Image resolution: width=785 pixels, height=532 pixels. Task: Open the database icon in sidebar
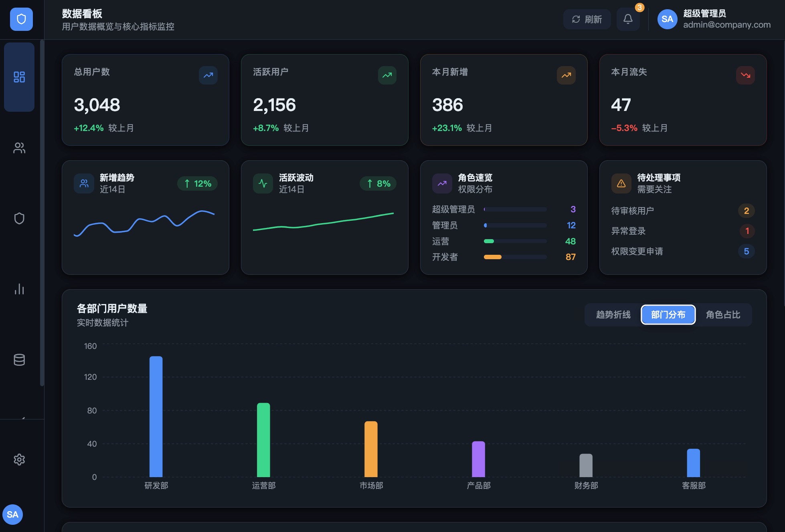click(x=19, y=360)
